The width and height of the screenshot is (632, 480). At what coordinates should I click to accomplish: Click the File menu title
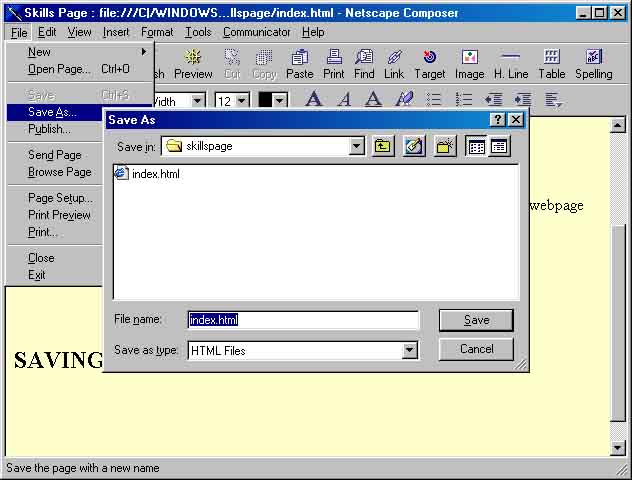pos(19,32)
